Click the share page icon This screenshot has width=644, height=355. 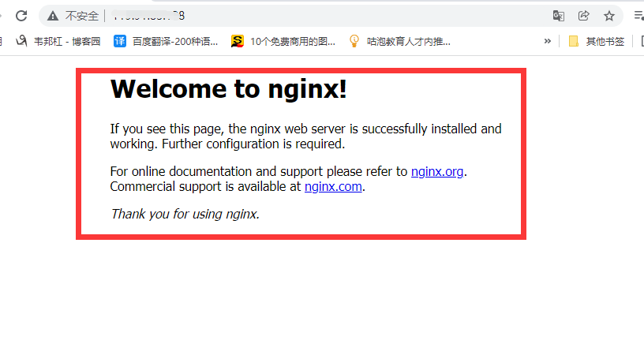[584, 16]
